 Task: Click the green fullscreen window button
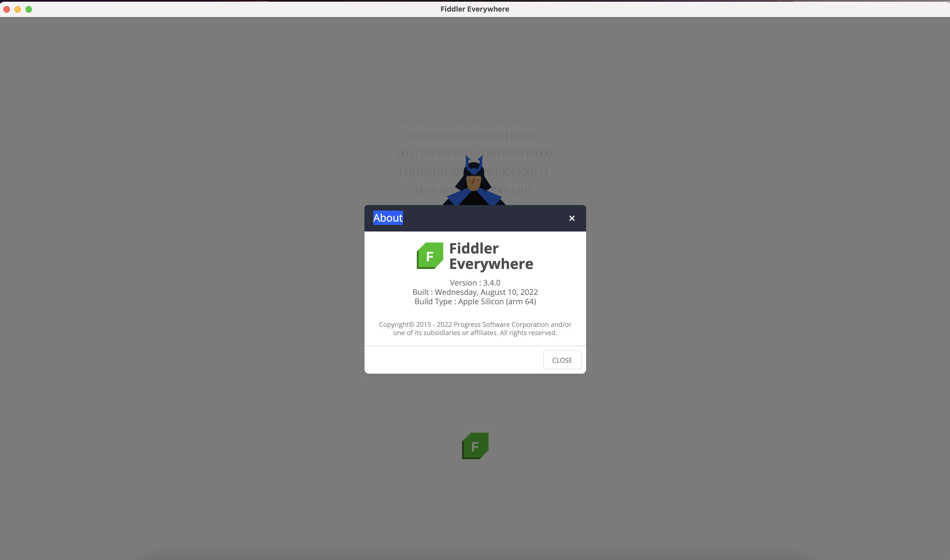click(29, 9)
